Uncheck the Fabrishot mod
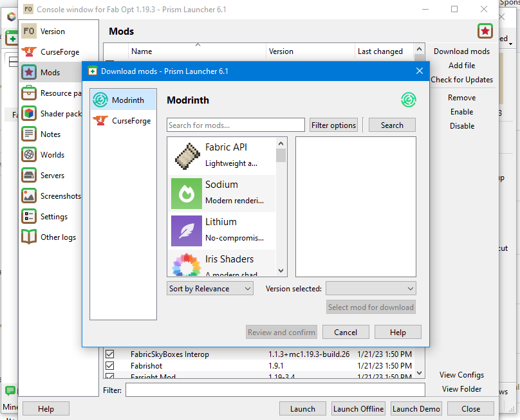The width and height of the screenshot is (520, 420). (110, 365)
